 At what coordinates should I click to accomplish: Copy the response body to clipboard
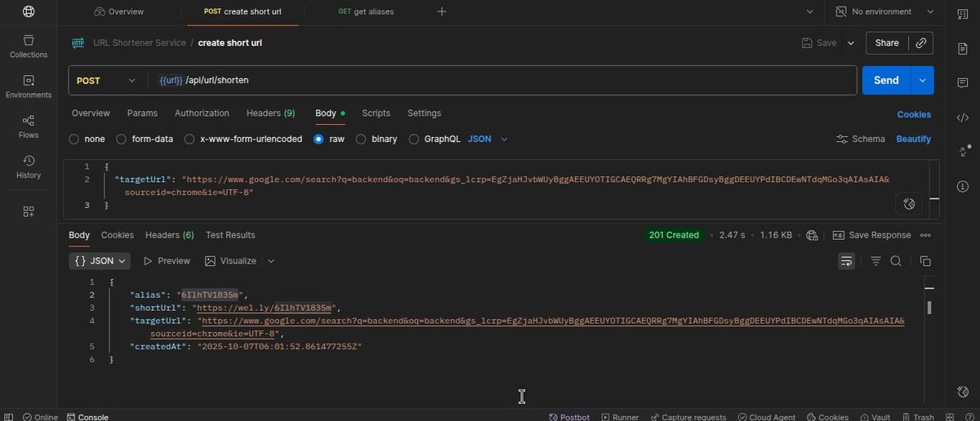[x=925, y=261]
